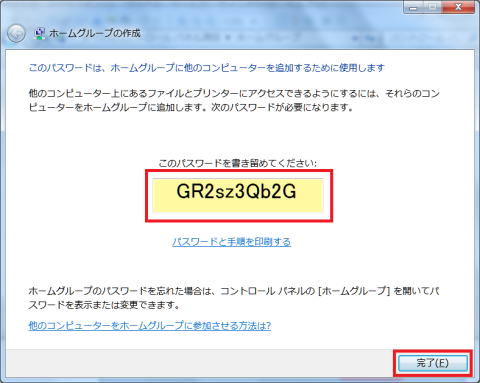Select the password field showing GR2sz3Qb2G
The image size is (480, 383).
(238, 195)
